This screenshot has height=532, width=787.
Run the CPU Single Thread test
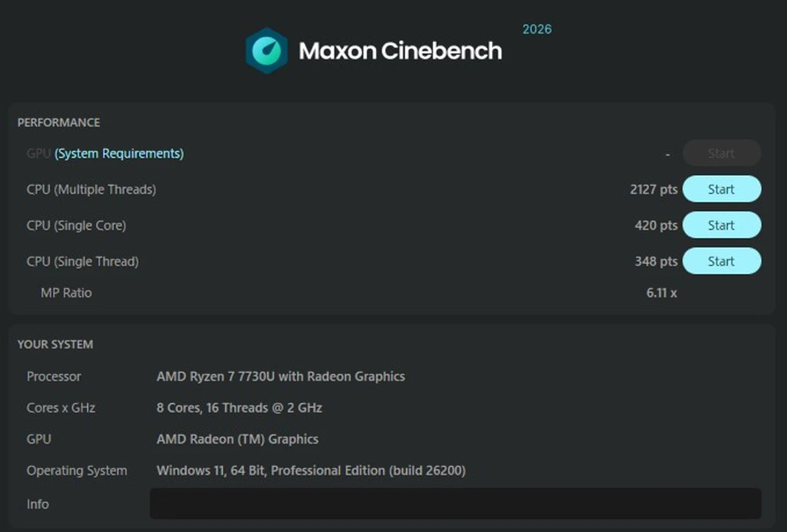[721, 261]
